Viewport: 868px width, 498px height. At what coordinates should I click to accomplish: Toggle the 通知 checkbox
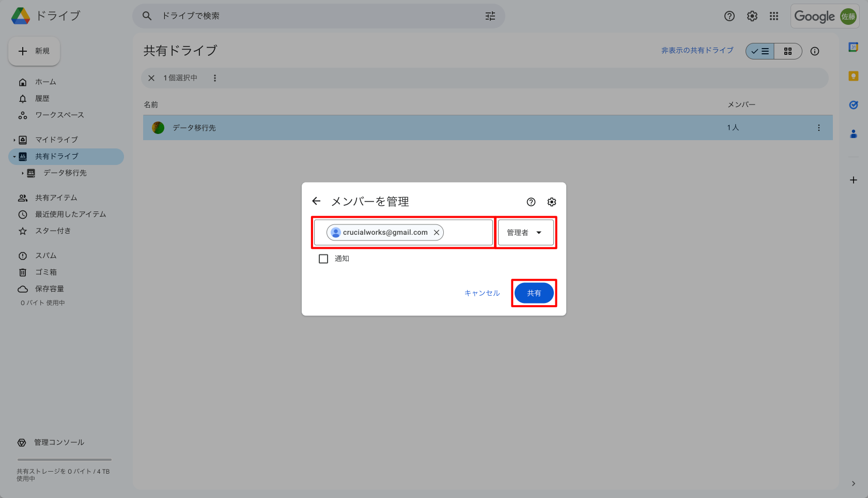pos(323,259)
